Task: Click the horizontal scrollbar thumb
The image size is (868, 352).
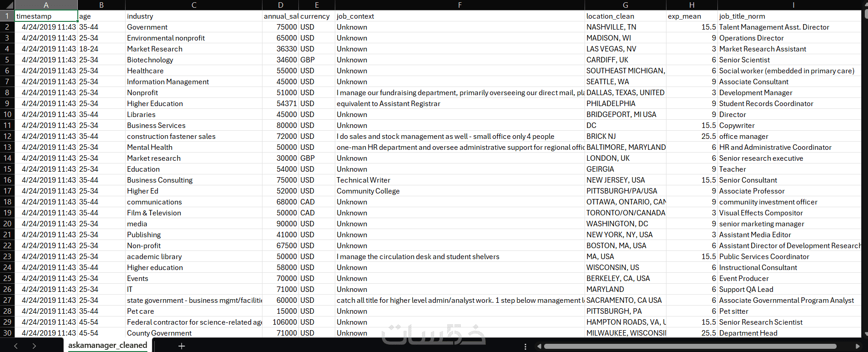Action: [x=690, y=347]
